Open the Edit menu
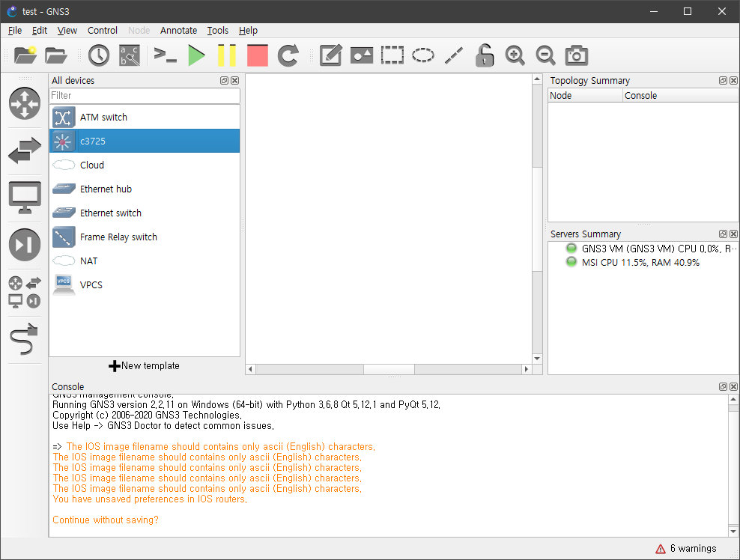740x560 pixels. pos(40,31)
